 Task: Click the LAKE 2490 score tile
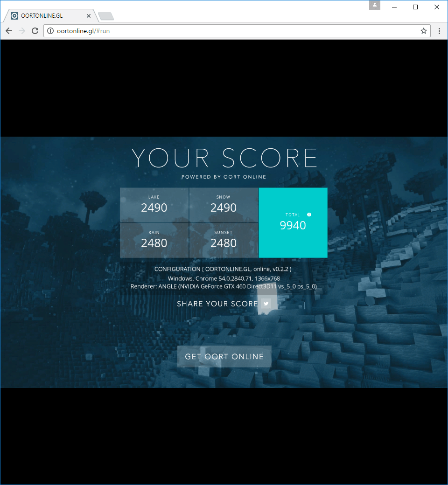click(x=154, y=205)
